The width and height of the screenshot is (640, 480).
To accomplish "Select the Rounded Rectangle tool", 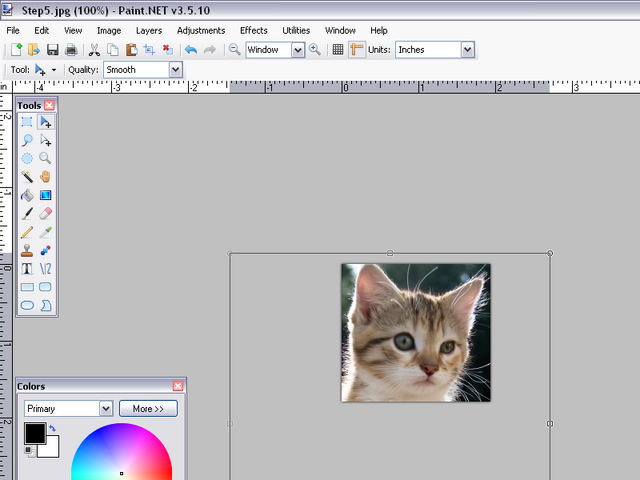I will (x=45, y=287).
